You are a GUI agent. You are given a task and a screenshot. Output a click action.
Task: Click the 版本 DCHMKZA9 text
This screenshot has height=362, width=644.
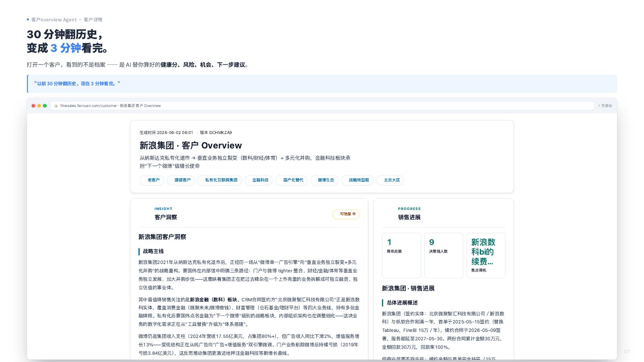tap(216, 133)
